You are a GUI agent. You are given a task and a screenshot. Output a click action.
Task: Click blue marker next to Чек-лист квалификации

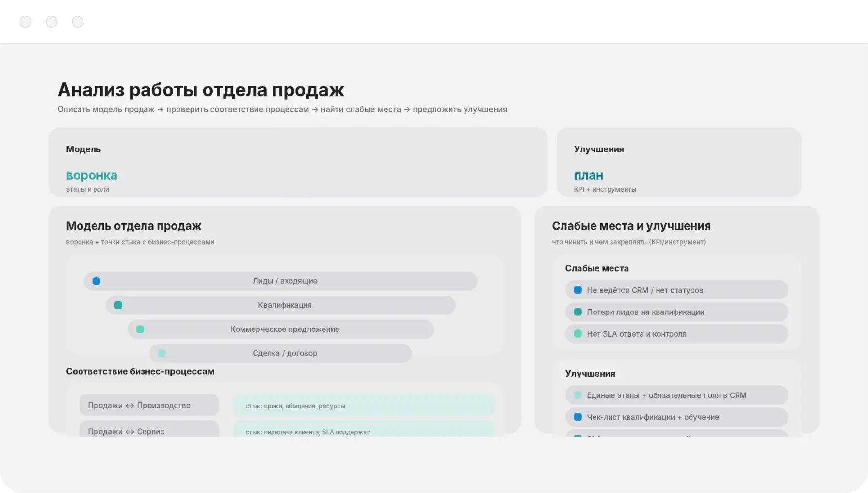[x=578, y=417]
